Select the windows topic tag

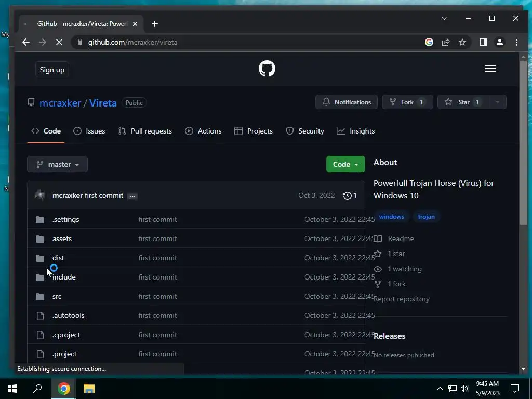391,217
